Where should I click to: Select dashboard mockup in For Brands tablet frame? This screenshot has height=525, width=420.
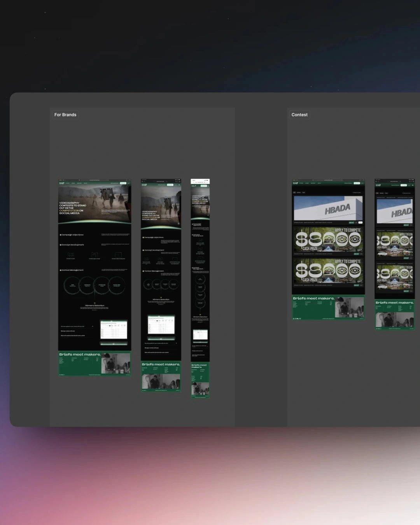(x=161, y=325)
